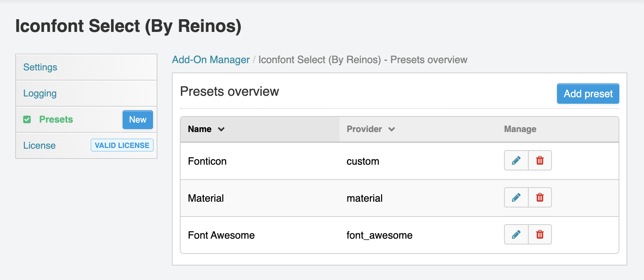The height and width of the screenshot is (280, 644).
Task: Open the License sidebar item
Action: [x=40, y=145]
